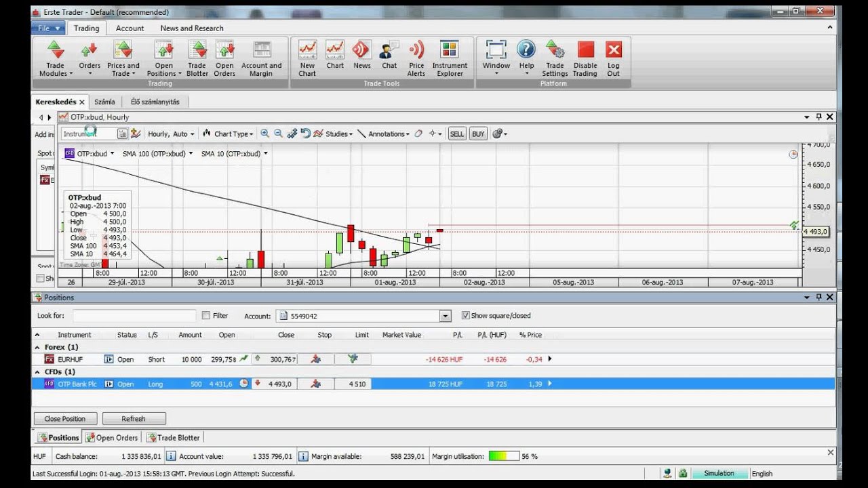This screenshot has width=868, height=488.
Task: Open the Account dropdown in Positions
Action: pos(445,316)
